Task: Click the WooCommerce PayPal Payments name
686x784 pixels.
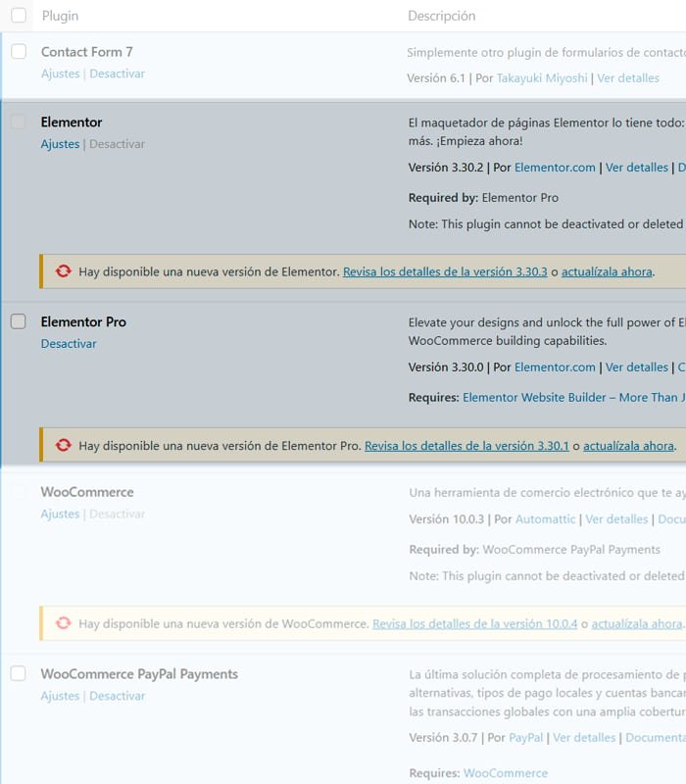Action: (139, 673)
